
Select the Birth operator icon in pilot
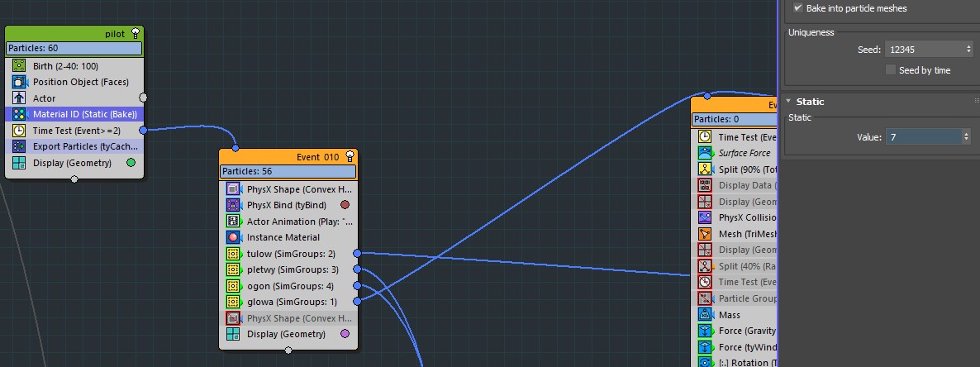coord(19,66)
